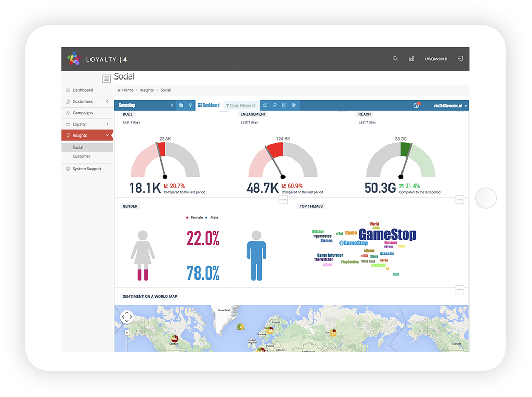Open the Reach panel options menu
This screenshot has width=532, height=397.
460,200
